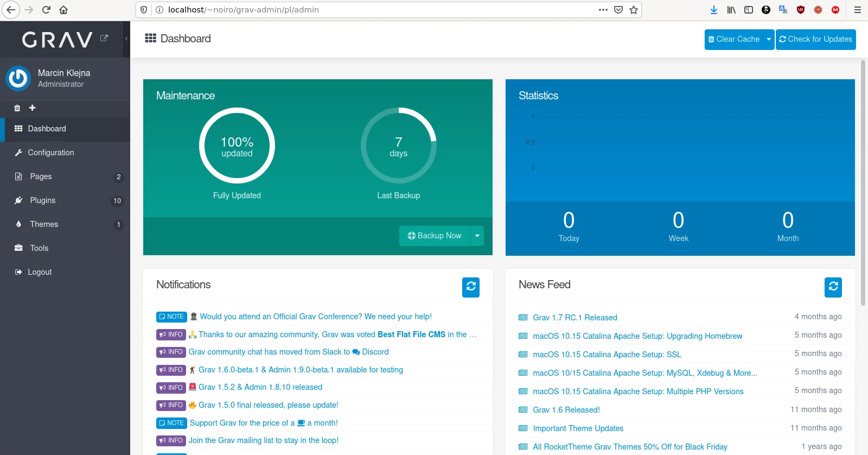
Task: Open the page actions three-dots menu
Action: pos(603,10)
